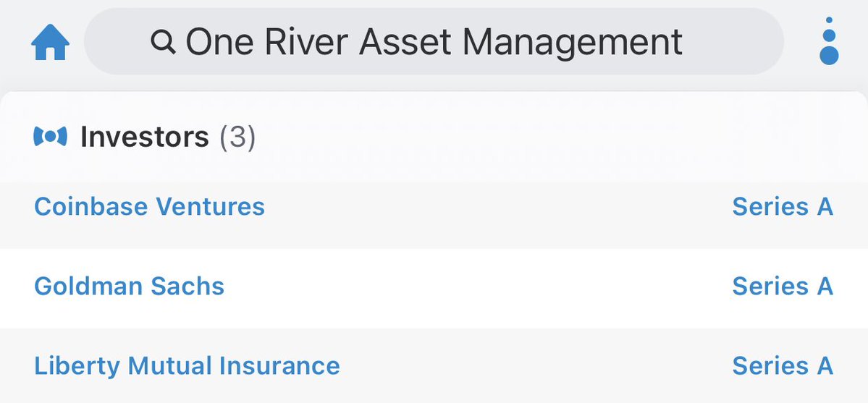The width and height of the screenshot is (868, 403).
Task: Open the Liberty Mutual Insurance investor link
Action: tap(187, 366)
